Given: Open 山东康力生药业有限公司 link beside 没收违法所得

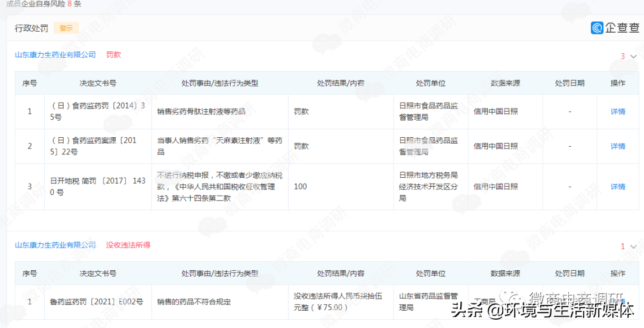Looking at the screenshot, I should [55, 245].
